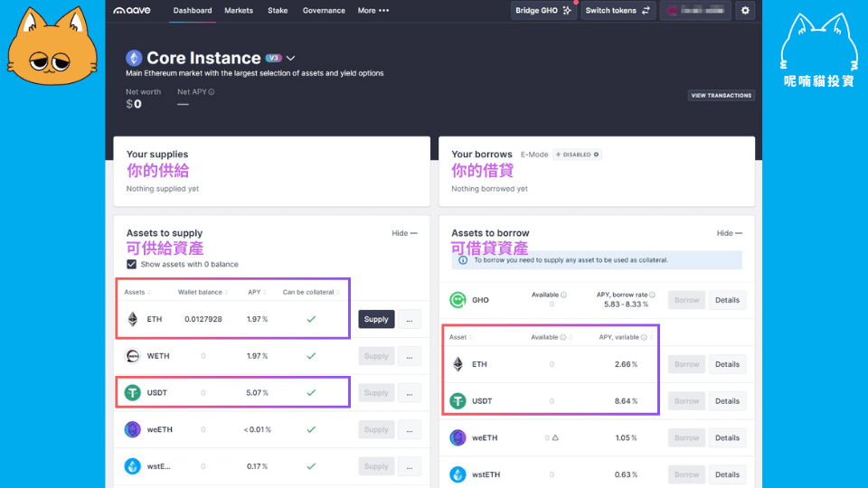
Task: Click the info icon next to GHO Available
Action: tap(563, 295)
